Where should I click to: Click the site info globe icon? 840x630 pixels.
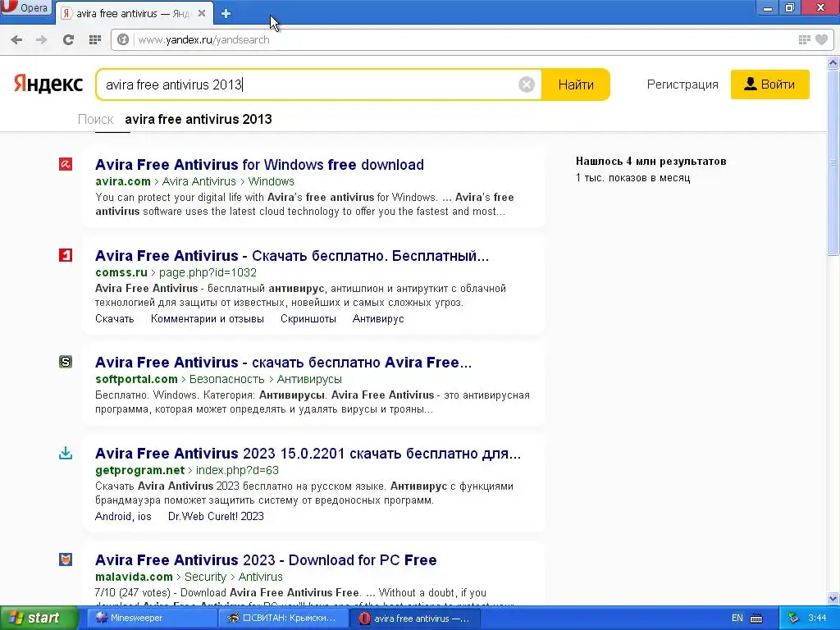(x=123, y=39)
